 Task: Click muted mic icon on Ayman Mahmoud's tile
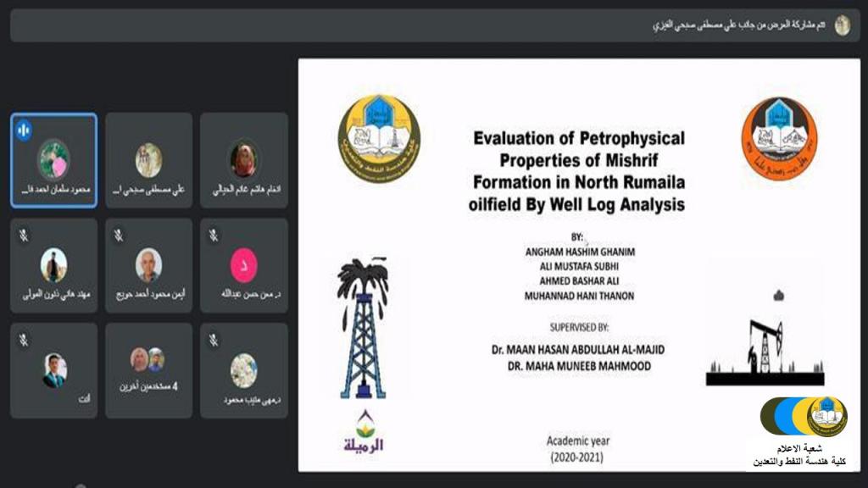pyautogui.click(x=119, y=236)
